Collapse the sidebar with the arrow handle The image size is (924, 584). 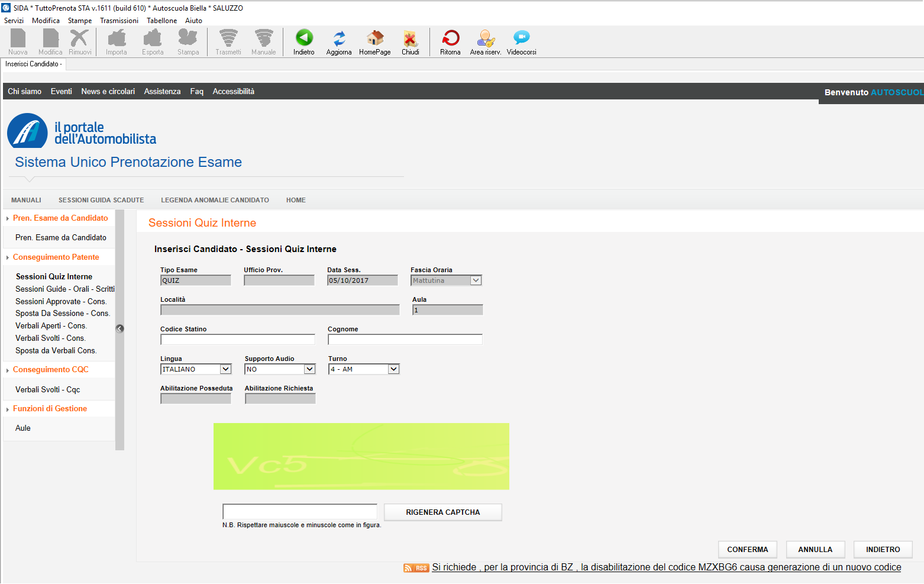119,329
